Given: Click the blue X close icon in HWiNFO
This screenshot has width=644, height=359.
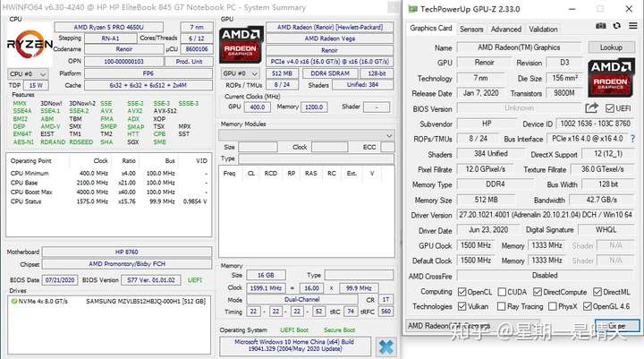Looking at the screenshot, I should pos(386,347).
